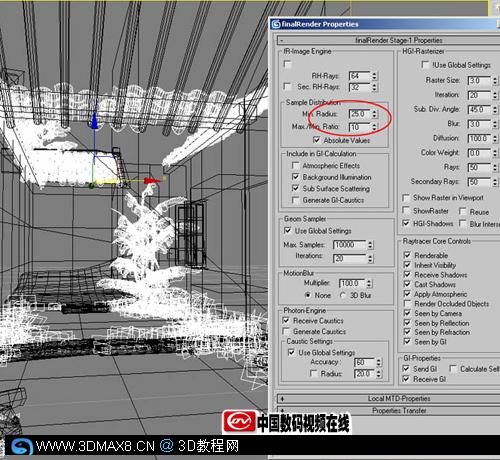Click the finalRender Properties title bar icon

point(276,24)
